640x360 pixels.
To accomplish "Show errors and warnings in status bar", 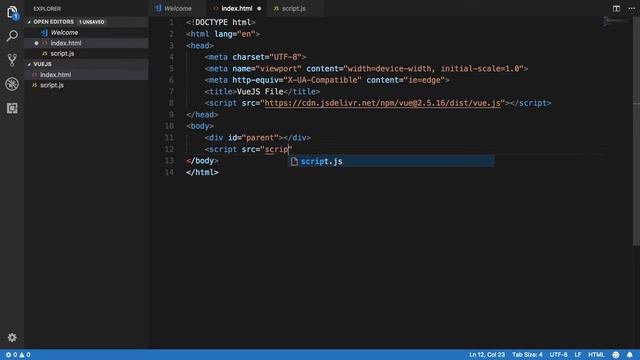I will pos(18,355).
